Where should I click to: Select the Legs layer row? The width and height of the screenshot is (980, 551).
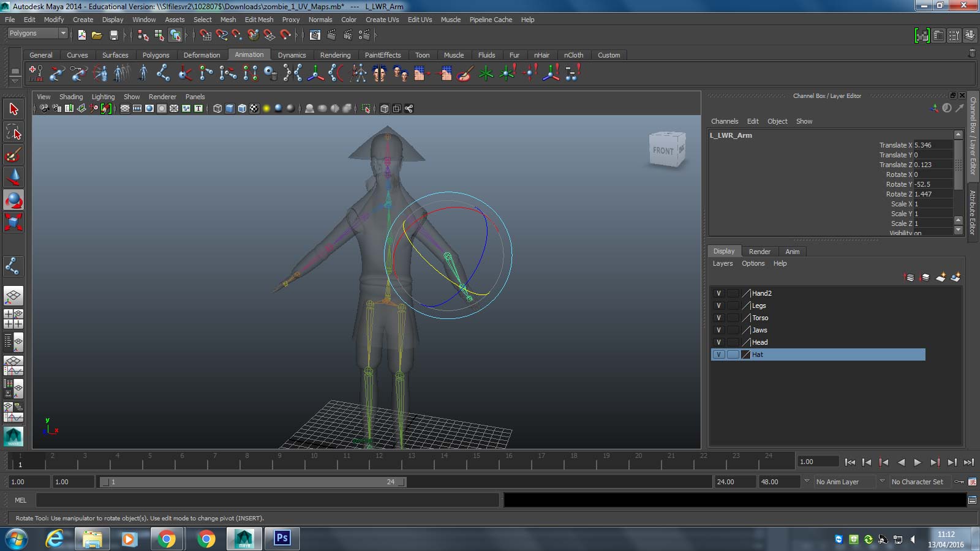pos(818,305)
